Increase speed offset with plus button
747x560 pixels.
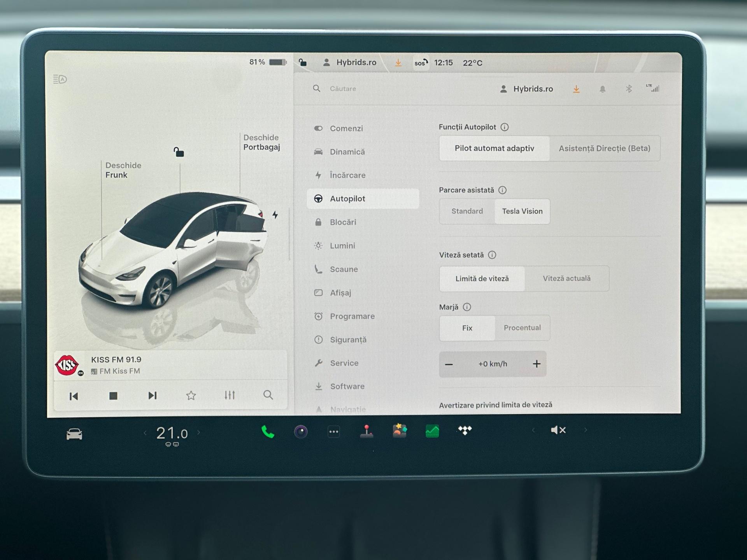tap(537, 364)
